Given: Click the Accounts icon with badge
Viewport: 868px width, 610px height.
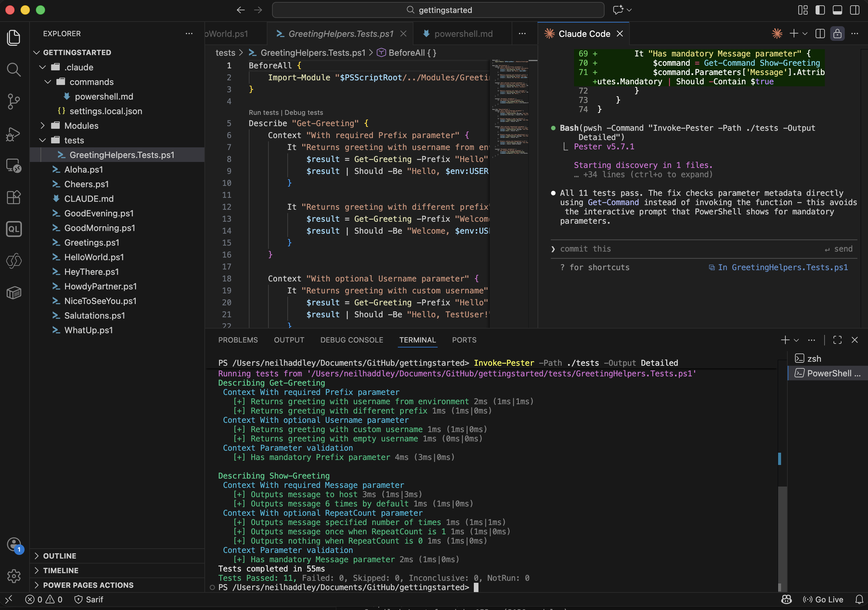Looking at the screenshot, I should (x=14, y=545).
